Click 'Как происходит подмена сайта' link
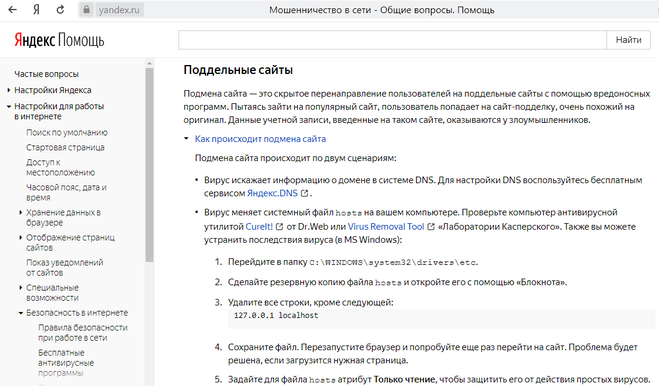The width and height of the screenshot is (659, 386). [260, 139]
